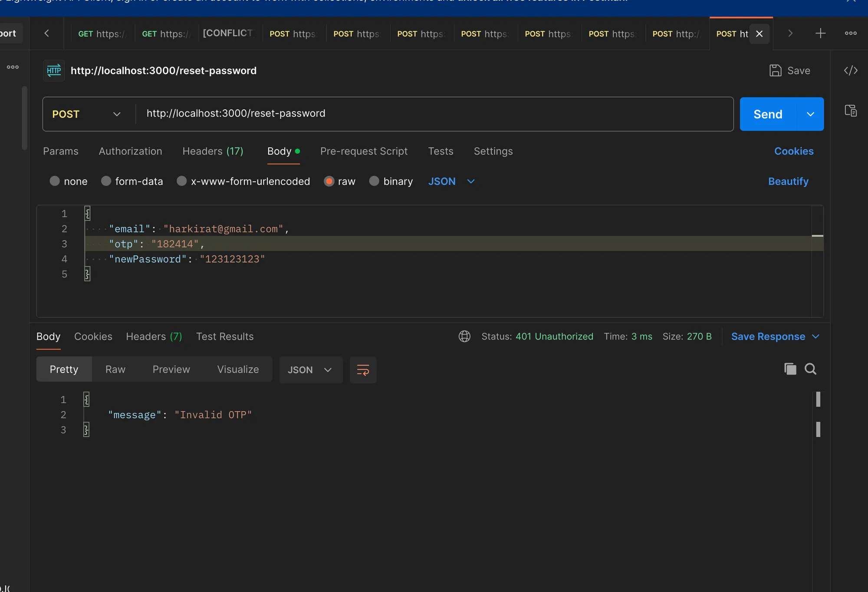
Task: Copy the response body to clipboard
Action: (790, 369)
